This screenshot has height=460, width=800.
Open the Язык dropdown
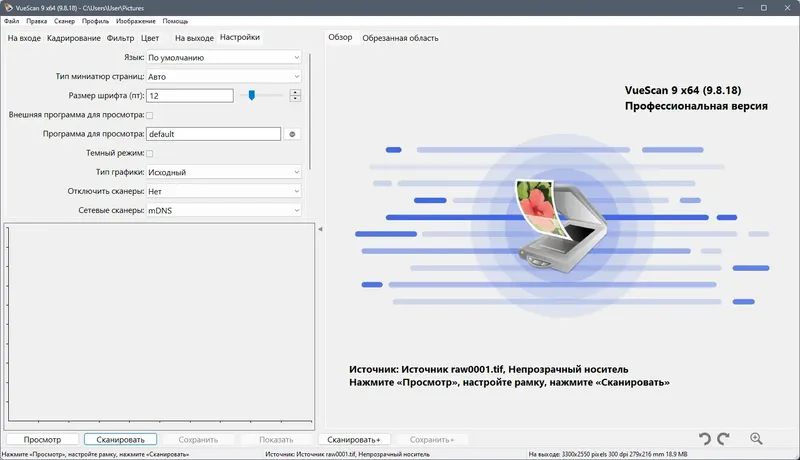[223, 58]
